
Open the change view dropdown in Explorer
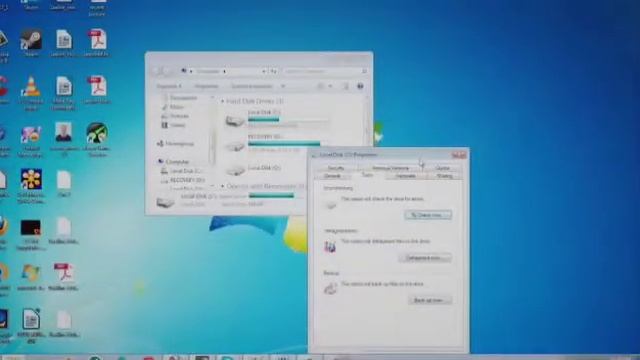pyautogui.click(x=330, y=86)
